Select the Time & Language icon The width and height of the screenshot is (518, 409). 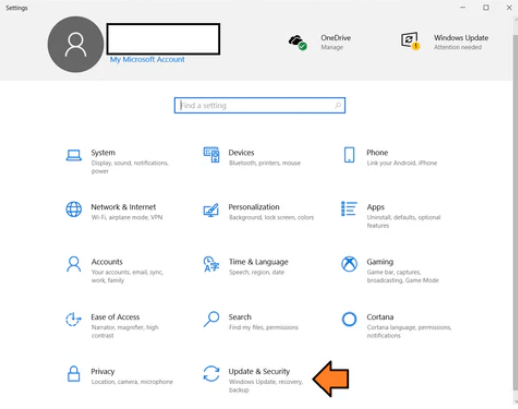coord(211,264)
